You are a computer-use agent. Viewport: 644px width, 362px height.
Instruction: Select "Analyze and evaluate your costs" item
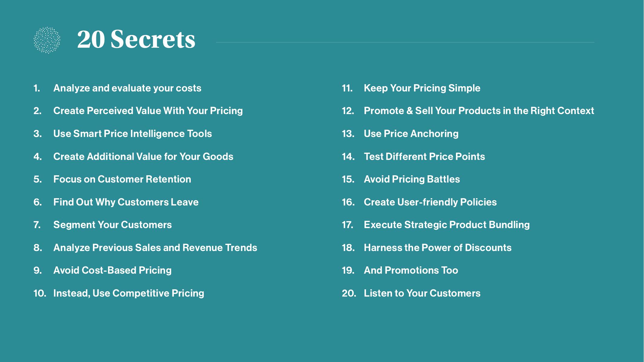pyautogui.click(x=127, y=88)
